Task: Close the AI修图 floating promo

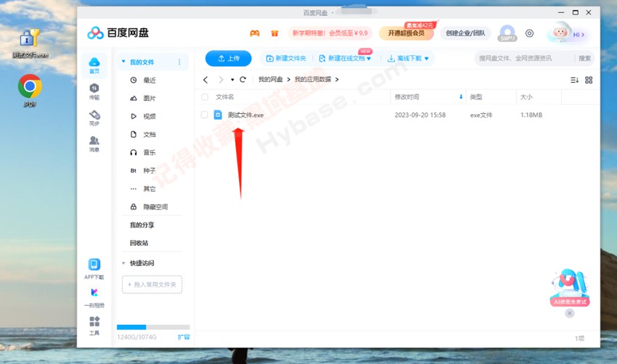Action: pyautogui.click(x=569, y=313)
